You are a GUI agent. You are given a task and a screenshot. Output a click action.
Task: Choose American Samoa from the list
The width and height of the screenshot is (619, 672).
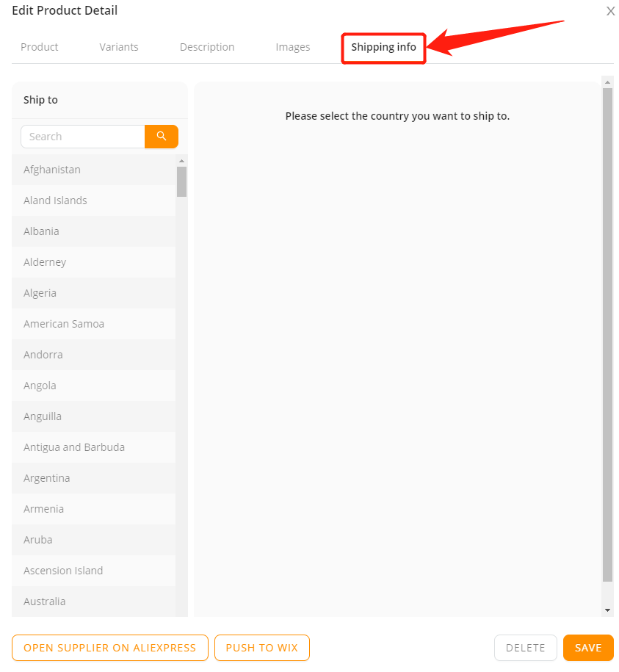pyautogui.click(x=94, y=324)
